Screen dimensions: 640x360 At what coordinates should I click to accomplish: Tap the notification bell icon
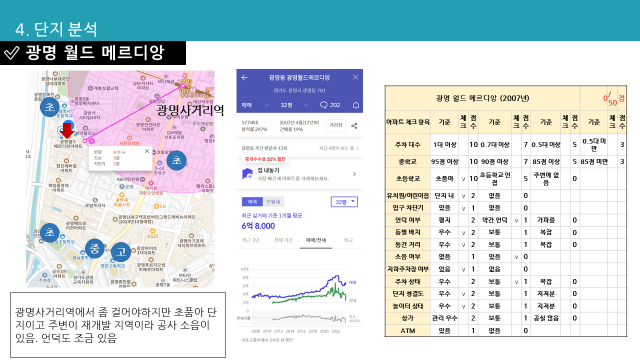click(356, 105)
